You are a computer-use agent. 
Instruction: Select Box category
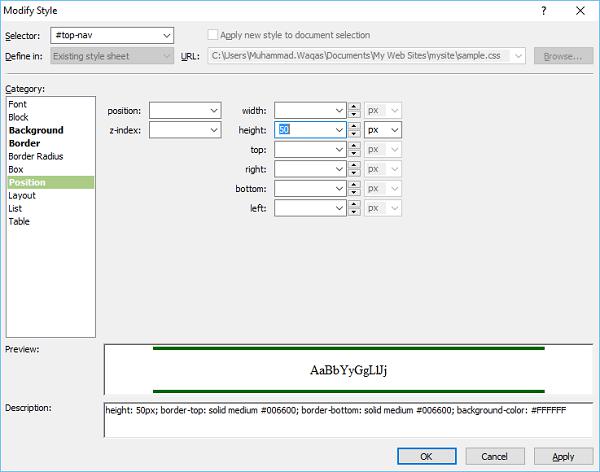click(x=16, y=169)
